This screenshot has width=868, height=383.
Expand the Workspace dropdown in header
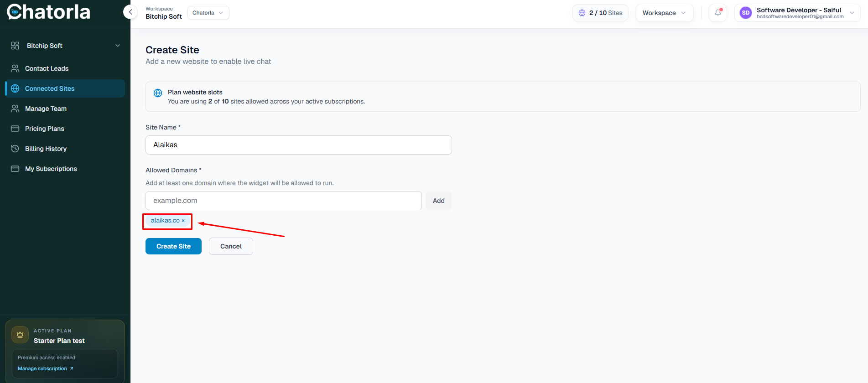pyautogui.click(x=664, y=13)
